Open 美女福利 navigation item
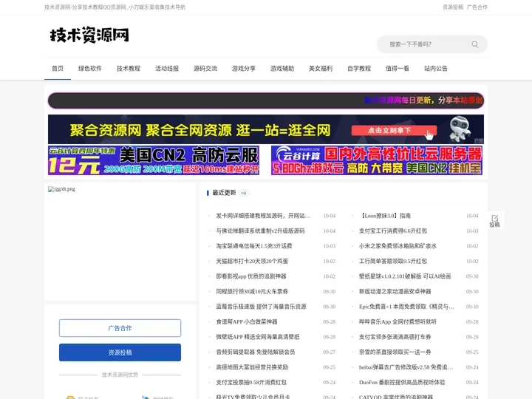 (x=321, y=69)
